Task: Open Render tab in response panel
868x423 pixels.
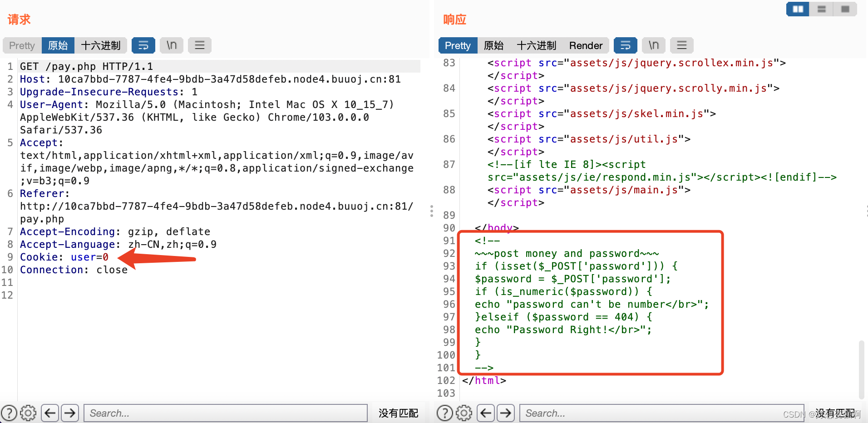Action: pos(586,45)
